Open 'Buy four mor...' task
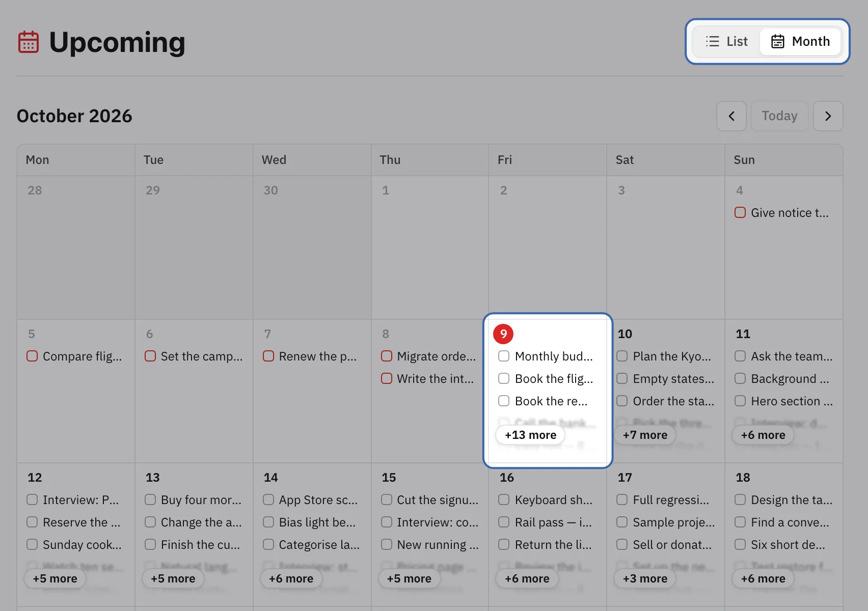This screenshot has height=611, width=868. [201, 499]
